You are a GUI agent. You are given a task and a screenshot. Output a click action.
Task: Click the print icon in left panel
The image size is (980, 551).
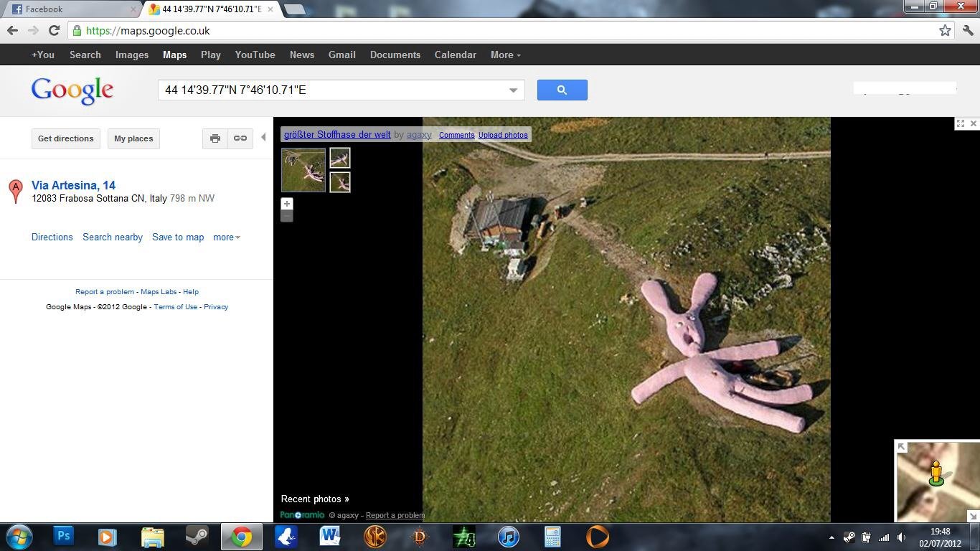click(215, 138)
